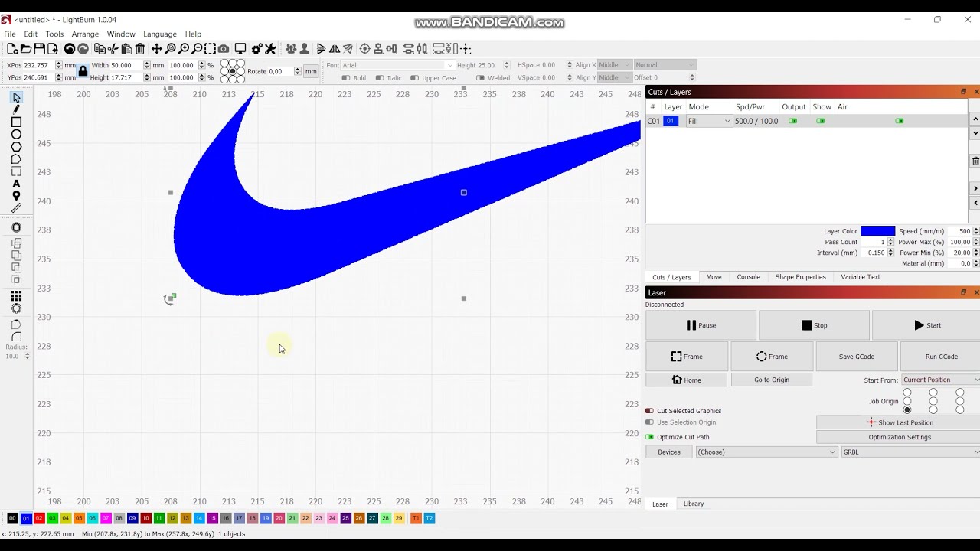The width and height of the screenshot is (980, 551).
Task: Click the Start laser button
Action: pos(927,325)
